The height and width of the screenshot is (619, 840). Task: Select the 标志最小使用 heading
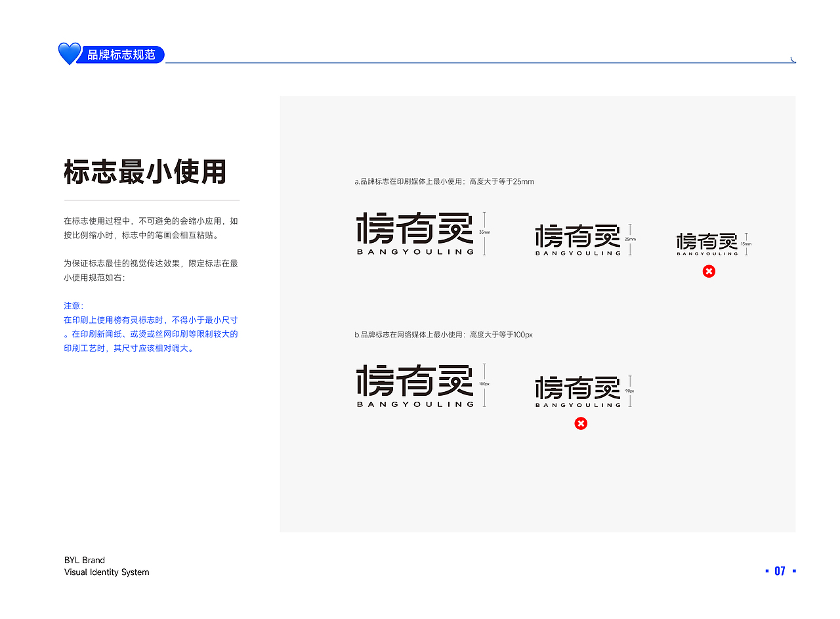pos(146,172)
